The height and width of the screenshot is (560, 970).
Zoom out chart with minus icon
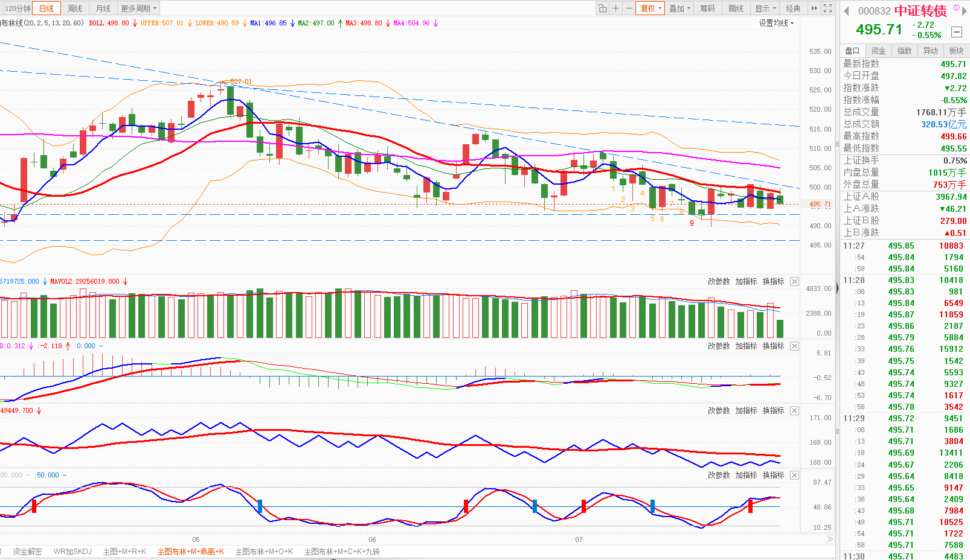coord(629,8)
